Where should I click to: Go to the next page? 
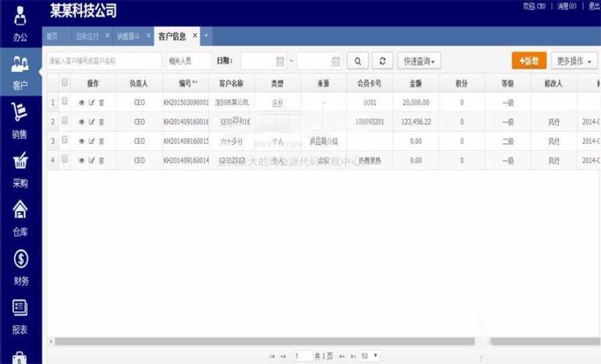(x=342, y=357)
